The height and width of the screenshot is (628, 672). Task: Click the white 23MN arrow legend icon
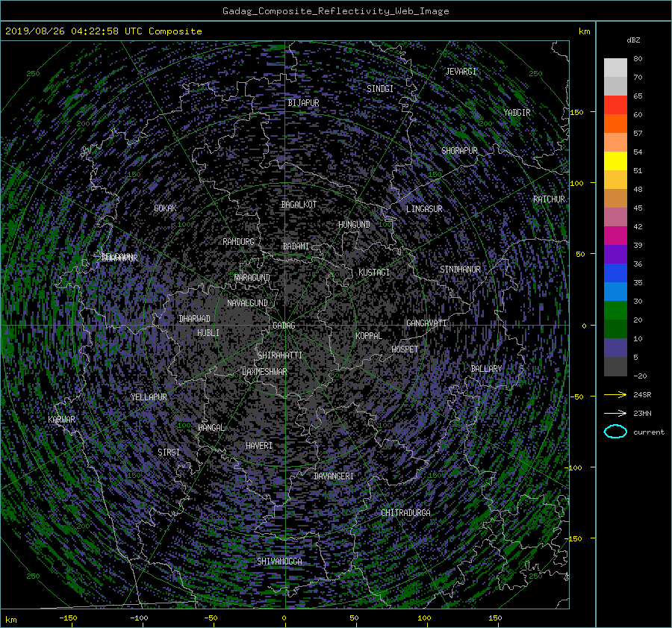615,413
